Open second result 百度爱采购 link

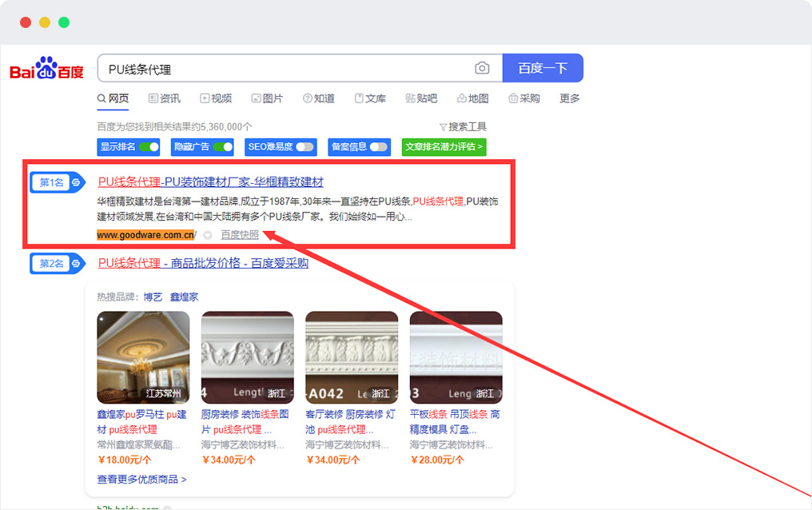[x=203, y=263]
